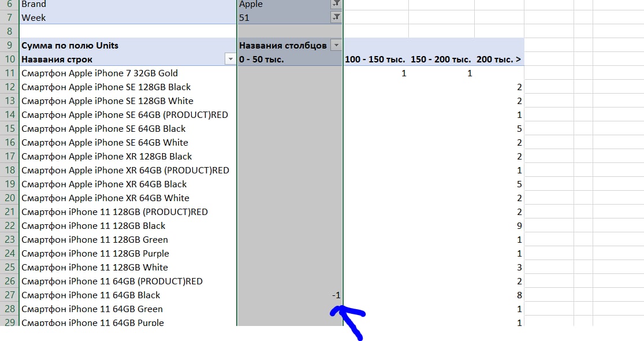Click the 150-200 тыс. value for iPhone 7 Gold

pyautogui.click(x=470, y=73)
